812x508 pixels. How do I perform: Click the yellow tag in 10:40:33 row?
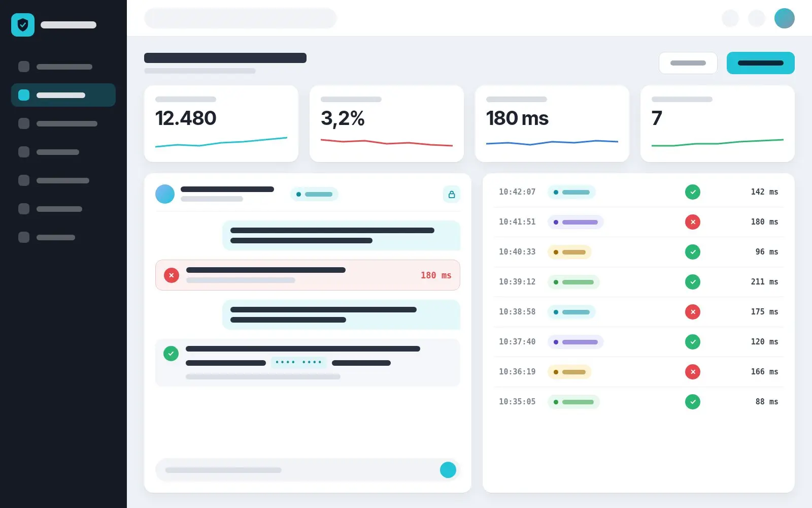pyautogui.click(x=569, y=252)
